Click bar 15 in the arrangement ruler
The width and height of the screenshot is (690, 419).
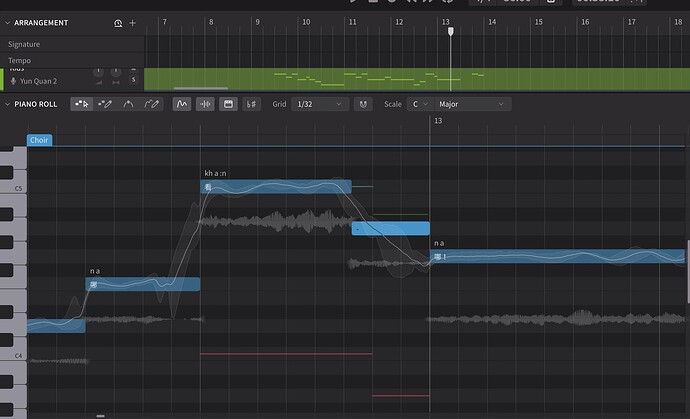(x=539, y=22)
